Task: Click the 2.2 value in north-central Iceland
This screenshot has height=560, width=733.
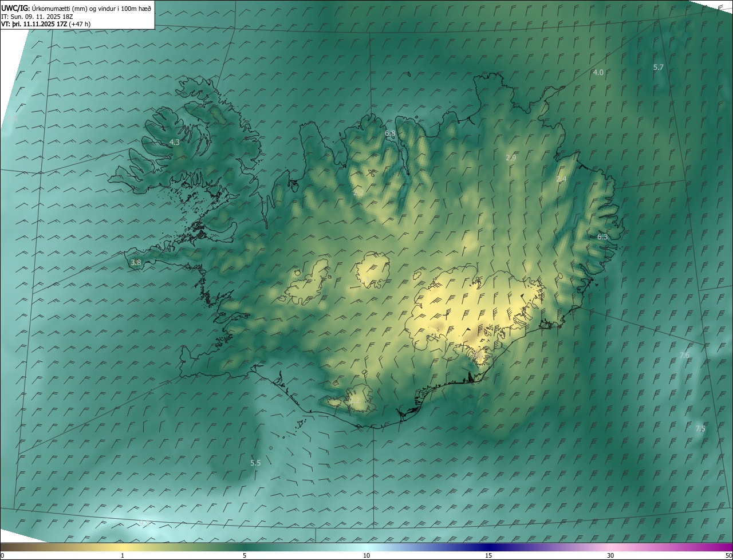Action: pos(358,193)
